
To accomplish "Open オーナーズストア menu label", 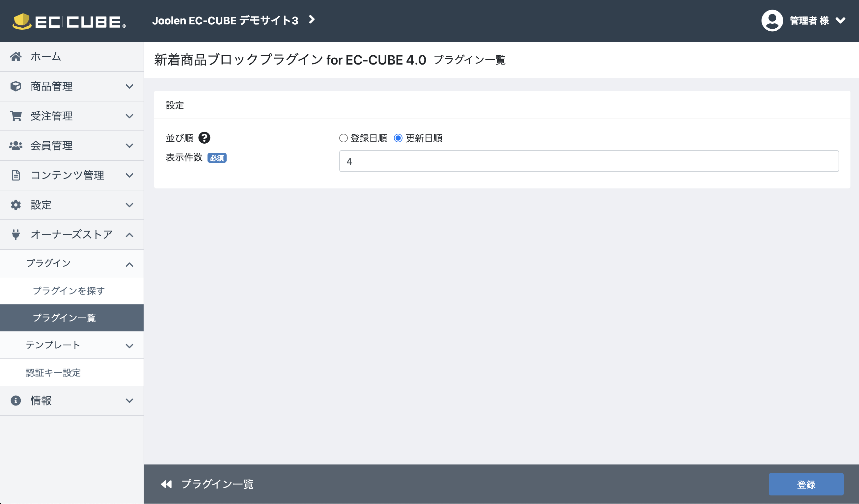I will 71,235.
